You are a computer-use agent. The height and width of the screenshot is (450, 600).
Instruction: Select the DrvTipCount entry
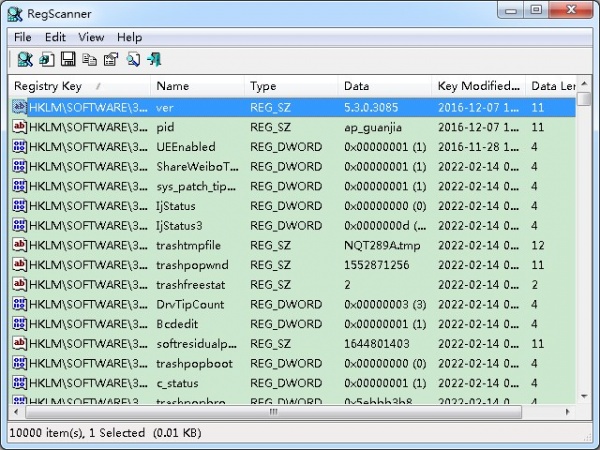(x=190, y=304)
